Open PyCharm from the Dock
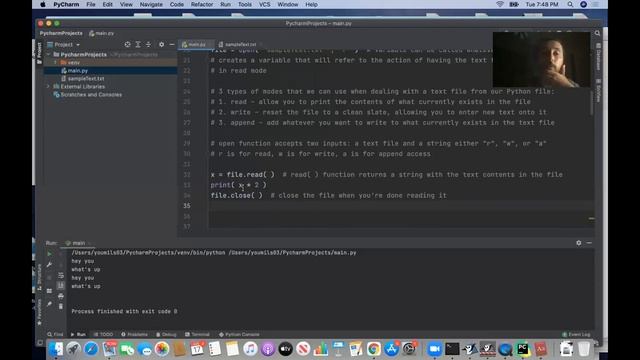Screen dimensions: 640x360 tap(522, 349)
